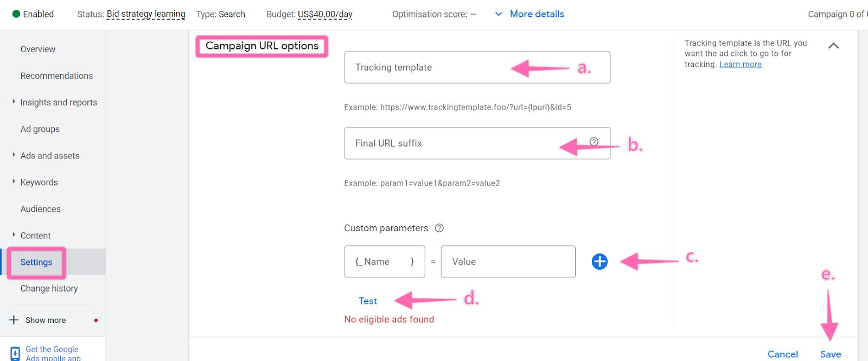Expand More details dropdown
Screen dimensions: 868x361
click(529, 14)
